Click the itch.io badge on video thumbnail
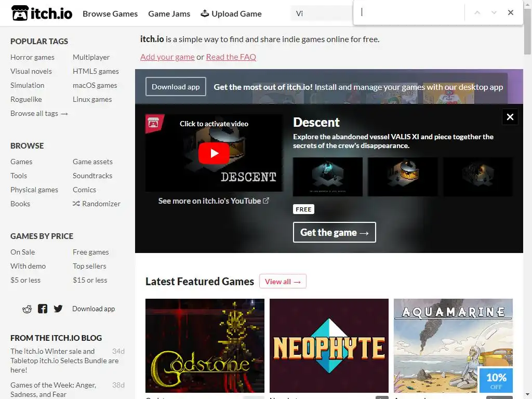 coord(154,123)
